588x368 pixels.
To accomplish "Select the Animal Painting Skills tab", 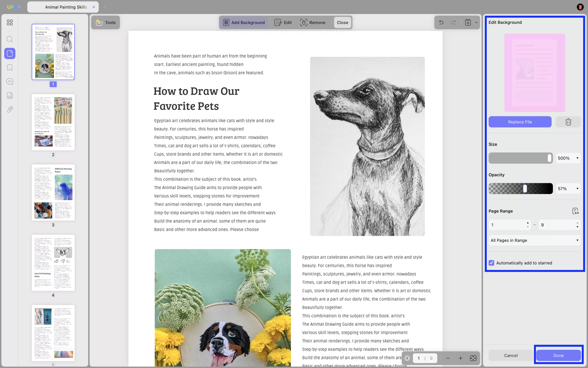I will (63, 7).
